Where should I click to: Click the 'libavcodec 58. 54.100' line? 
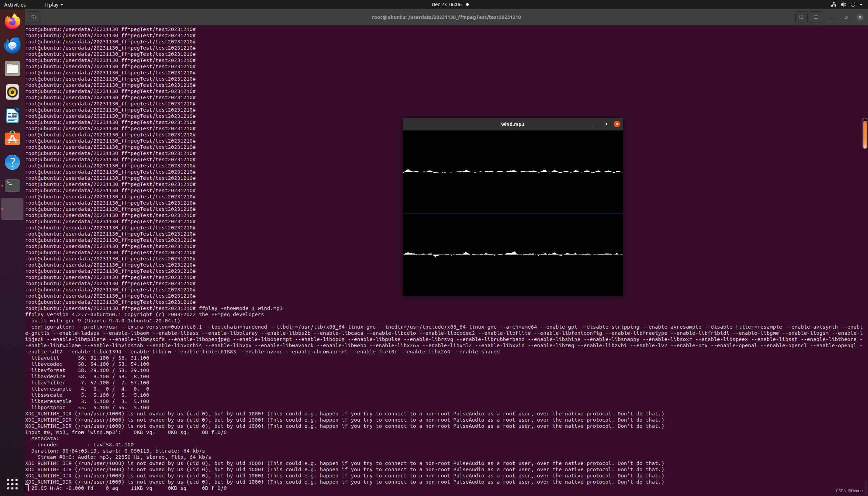pos(90,364)
